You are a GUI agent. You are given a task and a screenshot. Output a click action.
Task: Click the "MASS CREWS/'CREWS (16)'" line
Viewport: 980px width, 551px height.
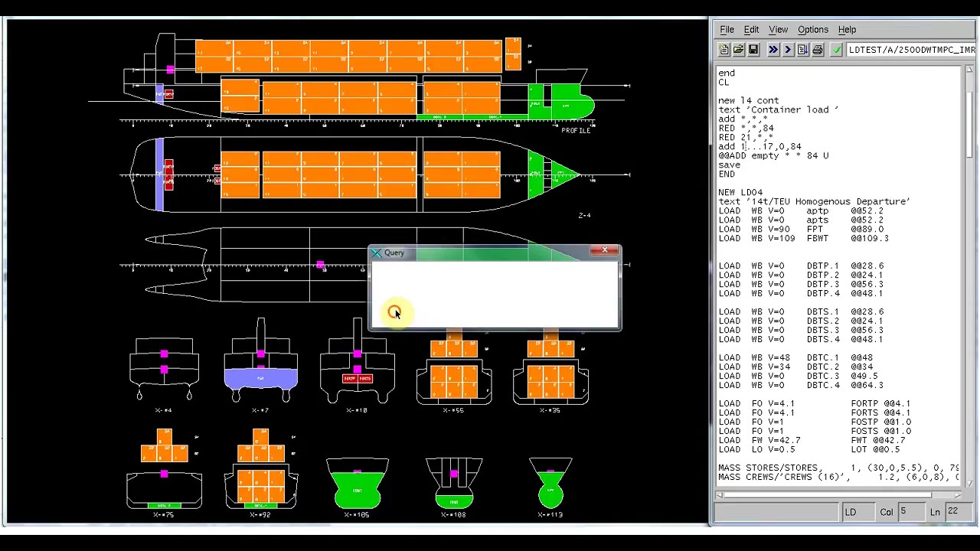(x=838, y=477)
